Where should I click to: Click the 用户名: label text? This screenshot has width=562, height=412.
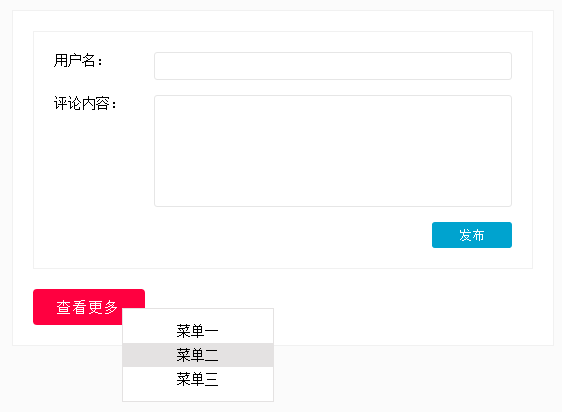(x=78, y=60)
